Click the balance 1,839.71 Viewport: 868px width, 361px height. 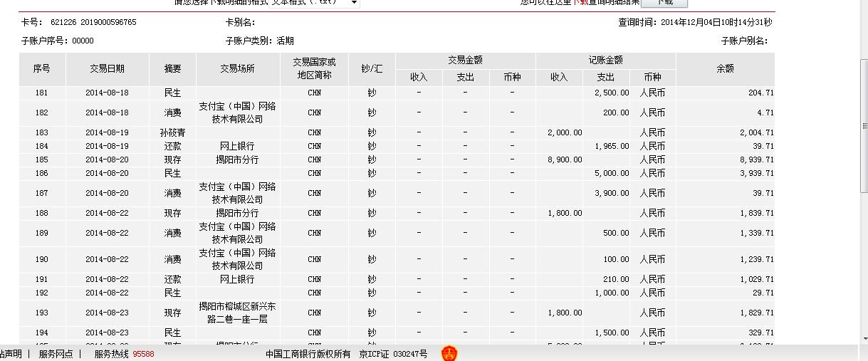756,213
